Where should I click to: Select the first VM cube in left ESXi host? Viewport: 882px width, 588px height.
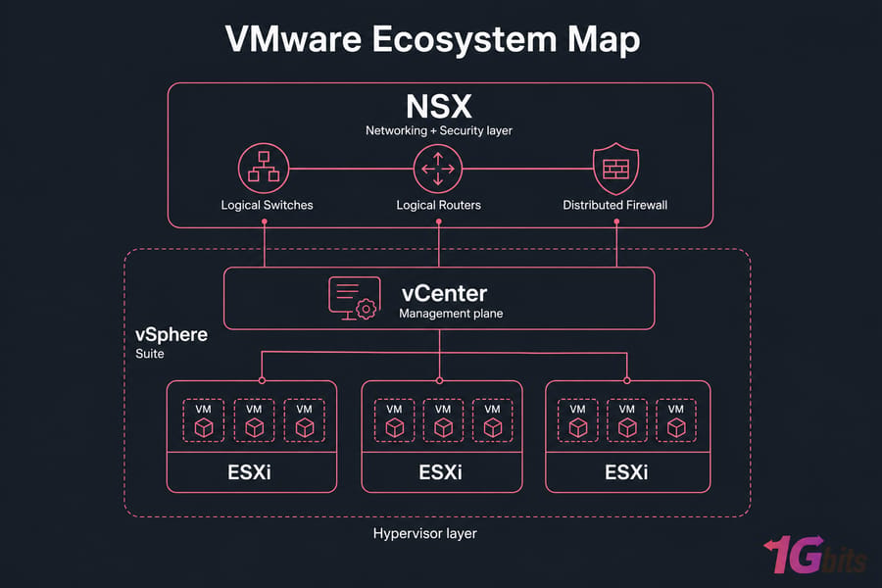[204, 428]
